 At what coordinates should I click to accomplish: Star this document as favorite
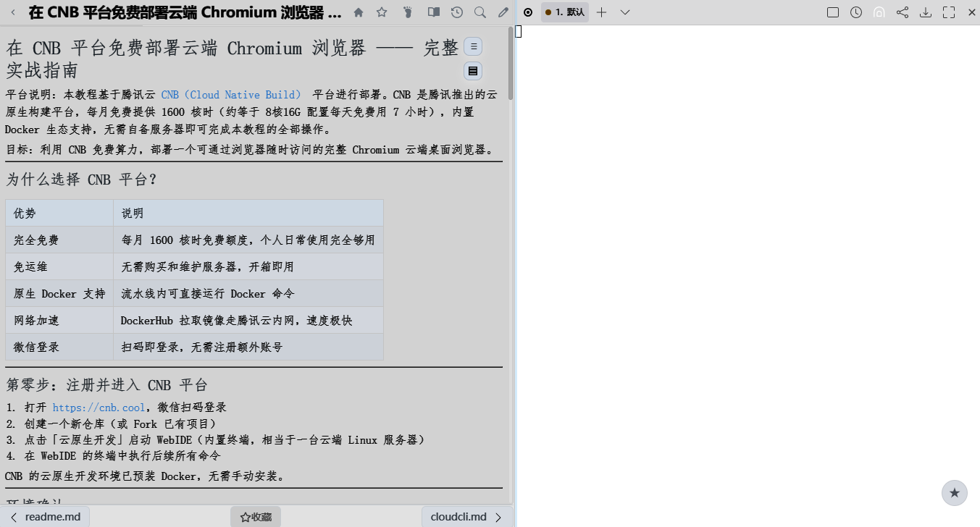pyautogui.click(x=382, y=12)
